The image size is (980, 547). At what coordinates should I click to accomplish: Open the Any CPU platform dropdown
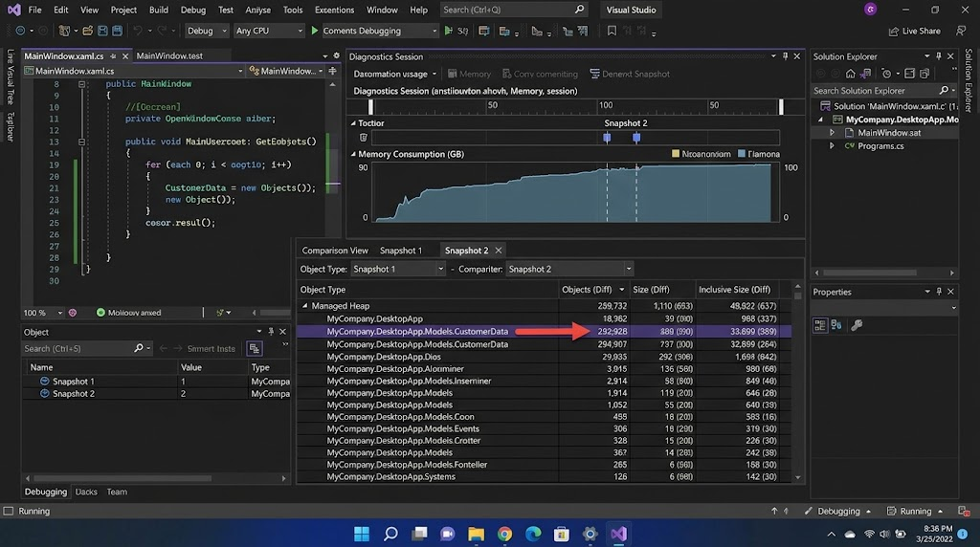coord(269,31)
